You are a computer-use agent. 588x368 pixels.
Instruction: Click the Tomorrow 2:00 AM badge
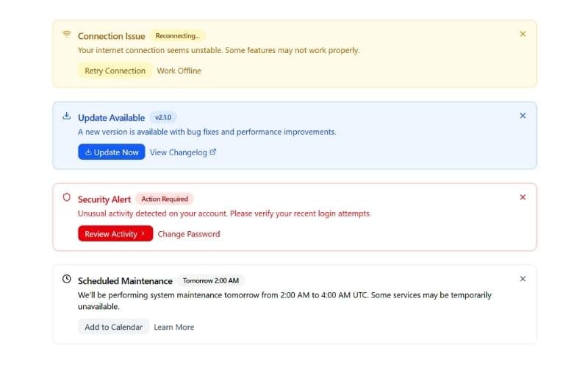tap(211, 280)
